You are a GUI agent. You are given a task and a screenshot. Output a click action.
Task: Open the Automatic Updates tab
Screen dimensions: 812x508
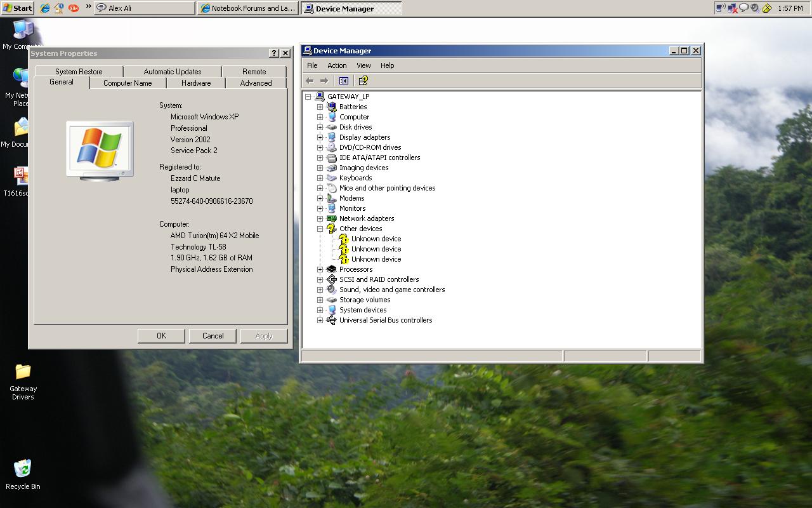point(173,72)
